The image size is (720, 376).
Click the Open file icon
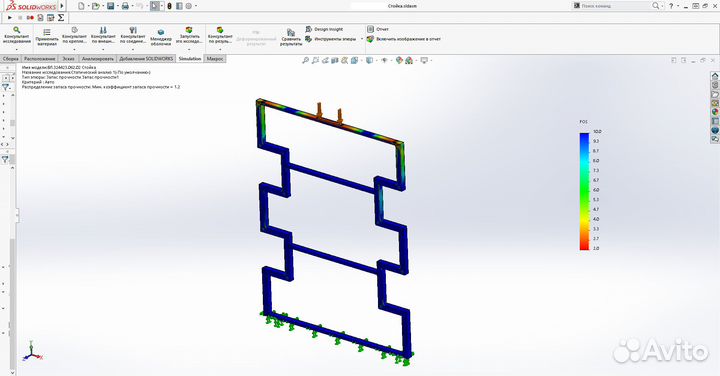coord(95,6)
